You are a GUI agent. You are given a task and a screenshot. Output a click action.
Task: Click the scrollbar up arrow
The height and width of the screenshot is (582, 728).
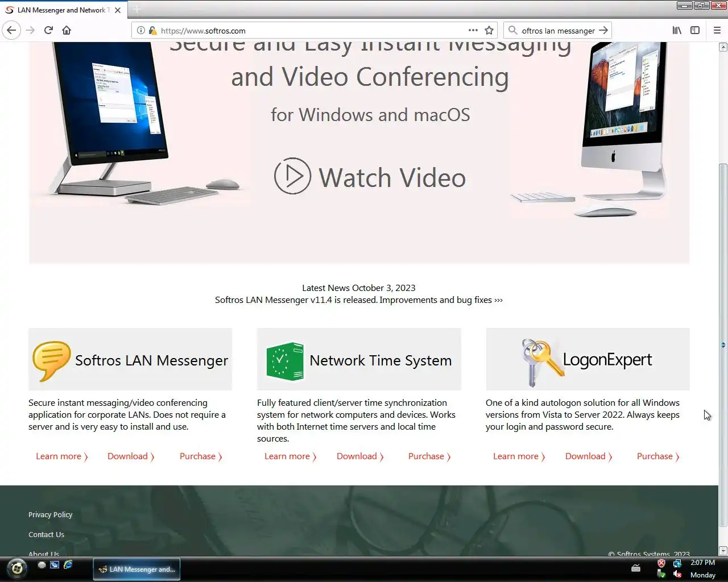pyautogui.click(x=723, y=47)
